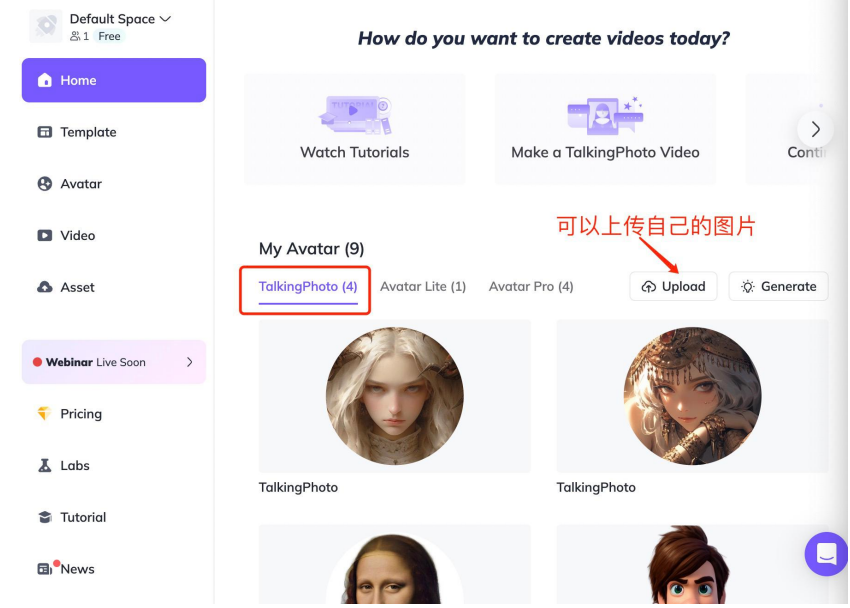This screenshot has height=608, width=850.
Task: Select the Mona Lisa avatar thumbnail
Action: (394, 570)
